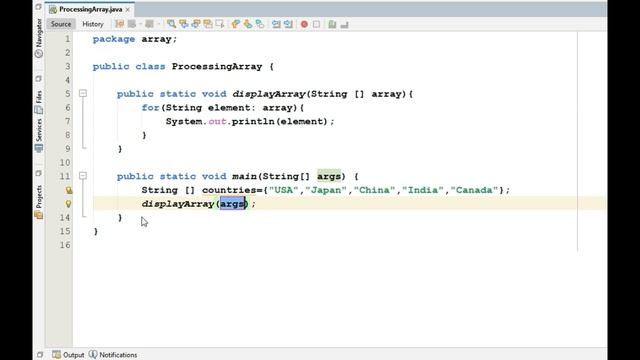Click Previous Bookmark icon
The height and width of the screenshot is (360, 640).
coord(236,24)
